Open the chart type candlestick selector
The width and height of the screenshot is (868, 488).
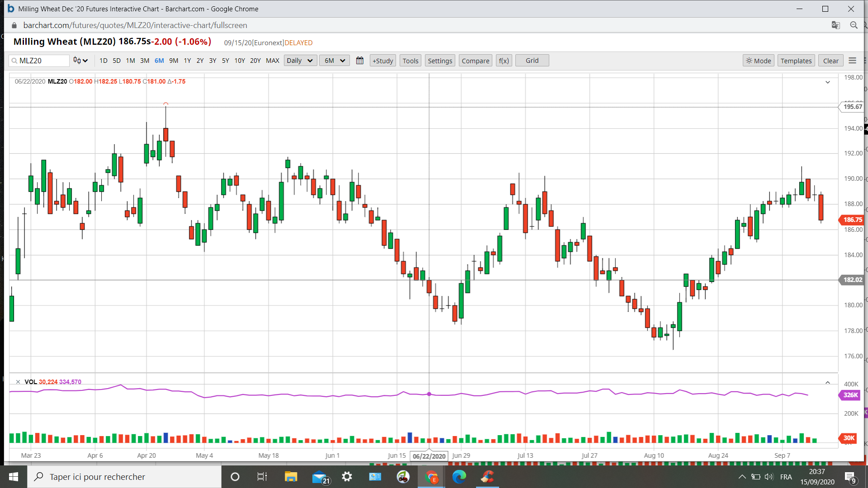point(80,61)
